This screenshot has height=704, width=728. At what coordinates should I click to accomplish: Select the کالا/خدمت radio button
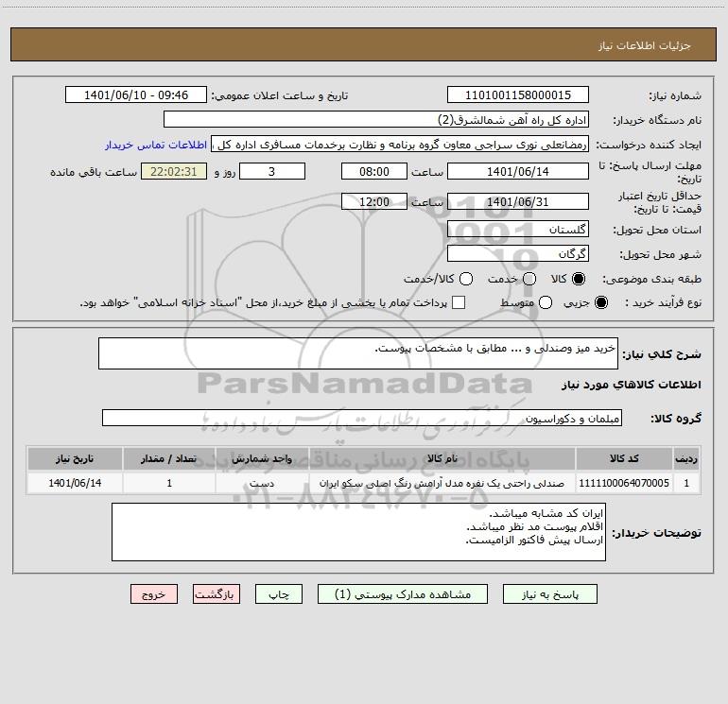466,279
